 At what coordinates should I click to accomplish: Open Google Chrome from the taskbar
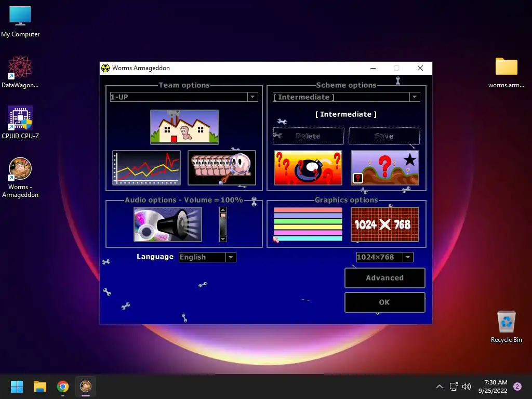coord(63,387)
